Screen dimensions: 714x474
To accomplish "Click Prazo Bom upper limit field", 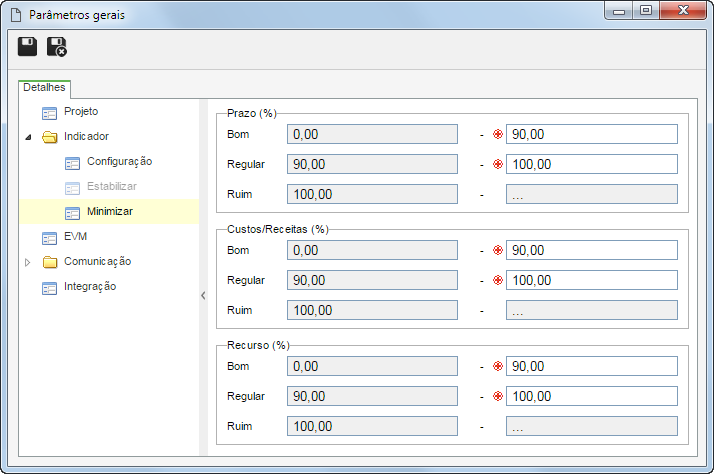I will 592,134.
